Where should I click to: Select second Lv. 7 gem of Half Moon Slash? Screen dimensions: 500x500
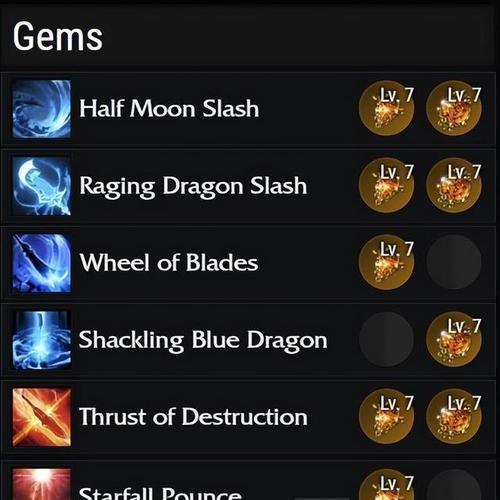(x=454, y=108)
